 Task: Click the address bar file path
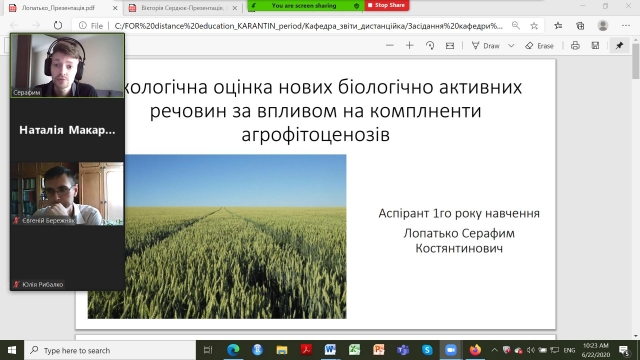(309, 26)
